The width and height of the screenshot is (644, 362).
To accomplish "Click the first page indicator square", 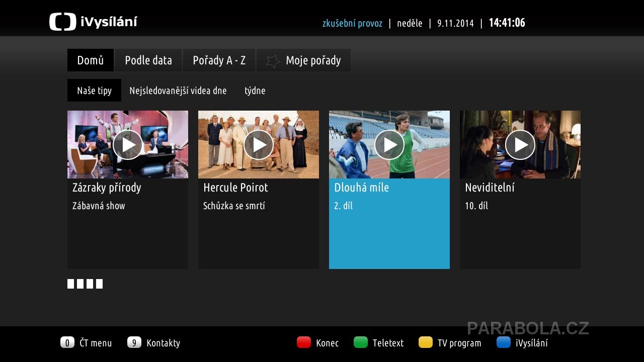I will pyautogui.click(x=70, y=284).
